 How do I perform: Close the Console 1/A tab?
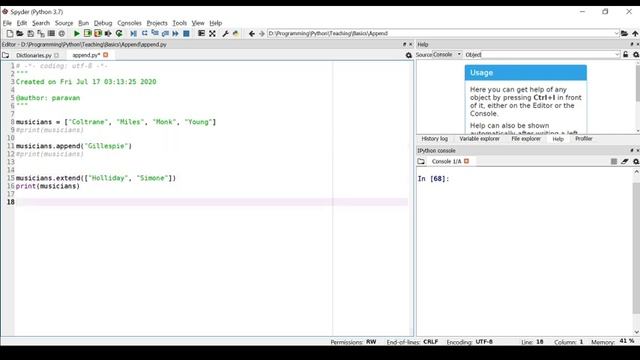click(467, 161)
